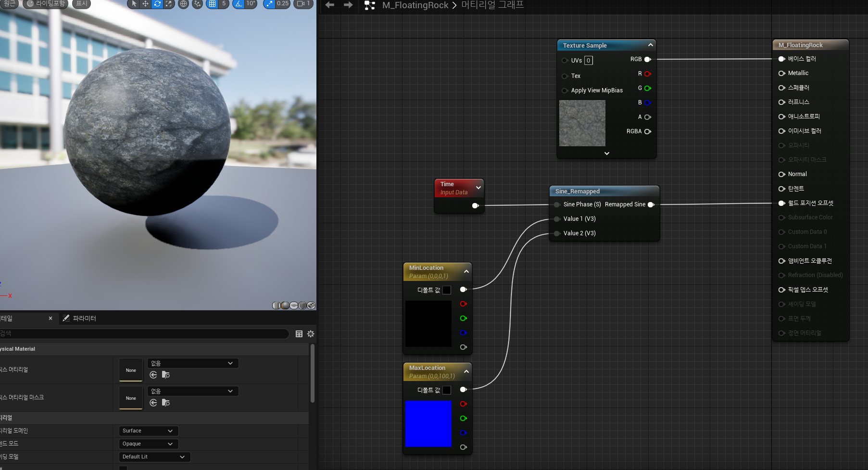The height and width of the screenshot is (470, 868).
Task: Go back with the left arrow
Action: 330,5
